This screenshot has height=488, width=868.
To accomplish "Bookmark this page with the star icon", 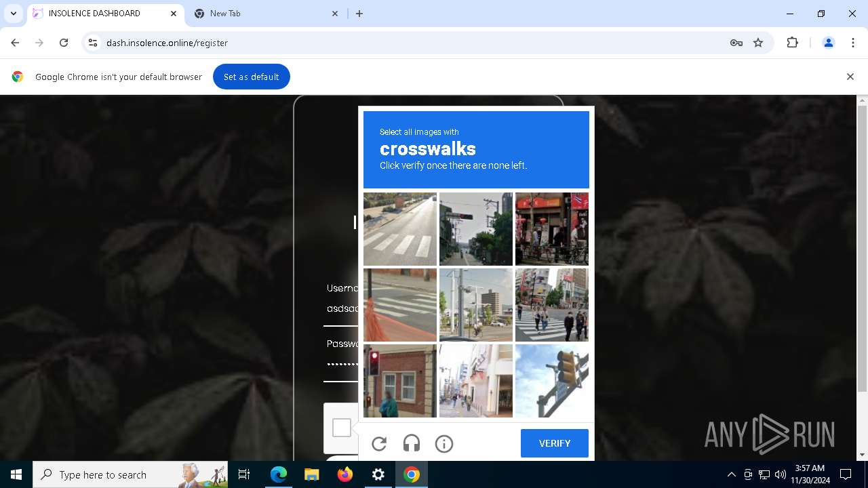I will click(x=758, y=43).
